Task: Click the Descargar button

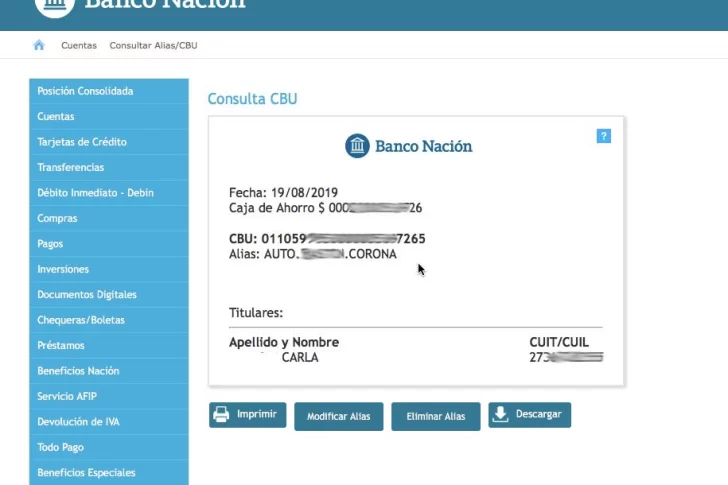Action: click(530, 415)
